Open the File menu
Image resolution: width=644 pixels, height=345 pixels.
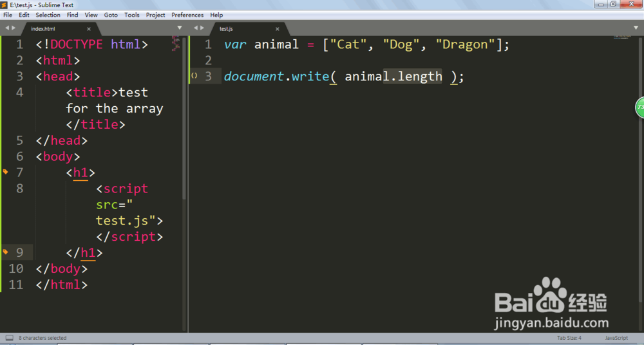pos(8,15)
